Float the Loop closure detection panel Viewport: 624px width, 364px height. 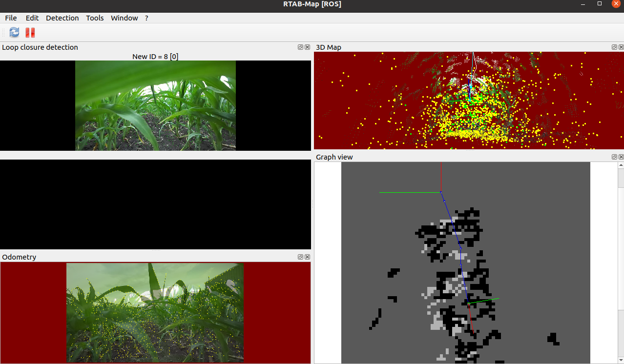301,47
